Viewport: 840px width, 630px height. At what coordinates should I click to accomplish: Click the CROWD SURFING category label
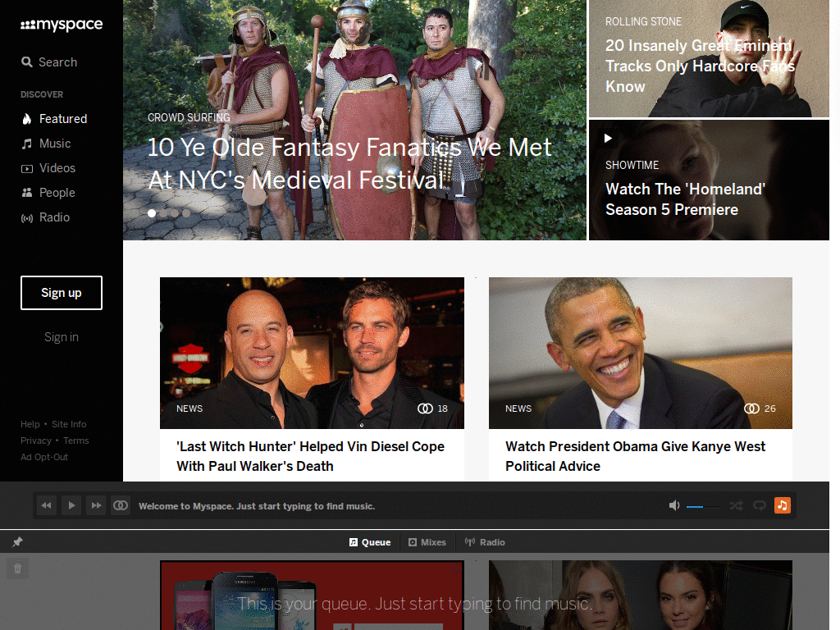[189, 118]
